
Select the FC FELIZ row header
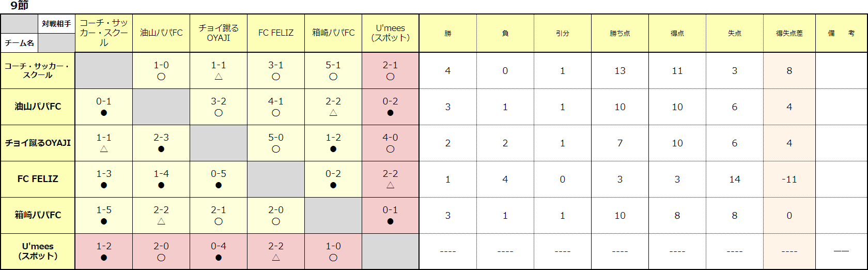click(38, 179)
